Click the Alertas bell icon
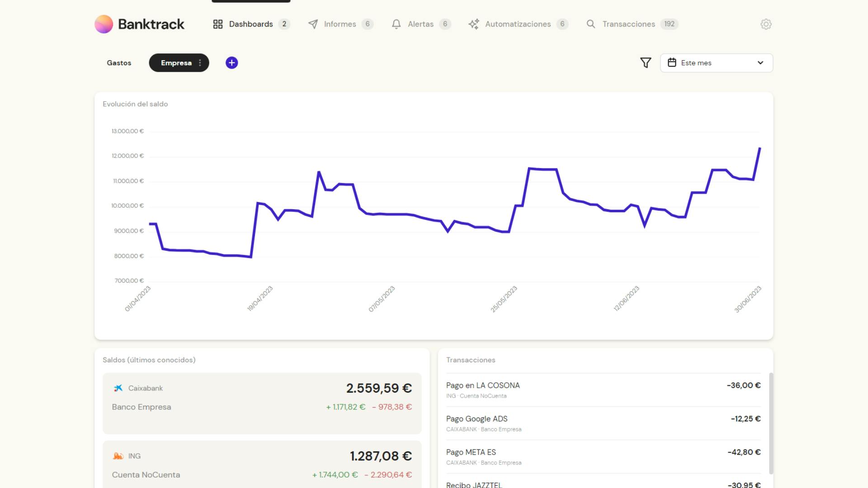Image resolution: width=868 pixels, height=488 pixels. (x=396, y=24)
